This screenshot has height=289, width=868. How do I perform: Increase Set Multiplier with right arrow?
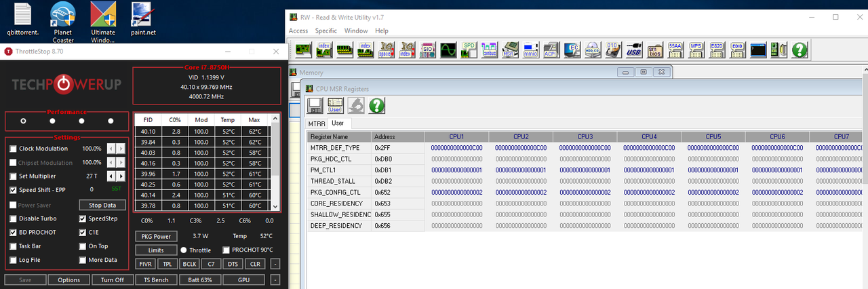(121, 176)
